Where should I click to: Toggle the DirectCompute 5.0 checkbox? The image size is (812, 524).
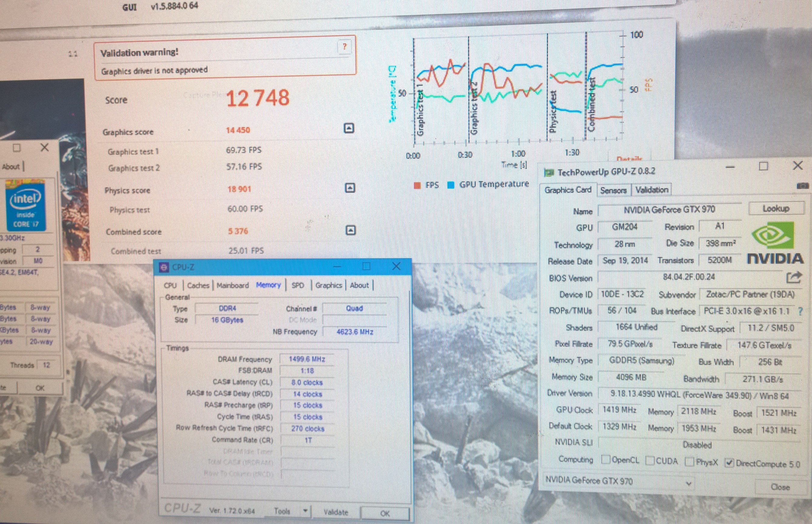(729, 463)
